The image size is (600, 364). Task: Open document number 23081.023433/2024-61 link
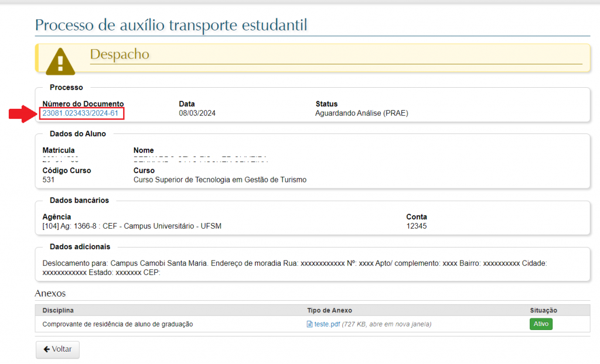pos(81,114)
